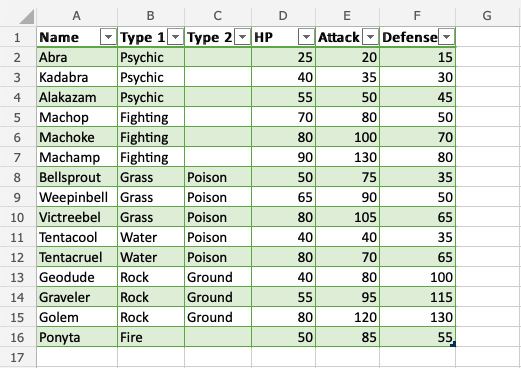Click Tentacruel's HP value 80
This screenshot has height=368, width=521.
point(283,257)
